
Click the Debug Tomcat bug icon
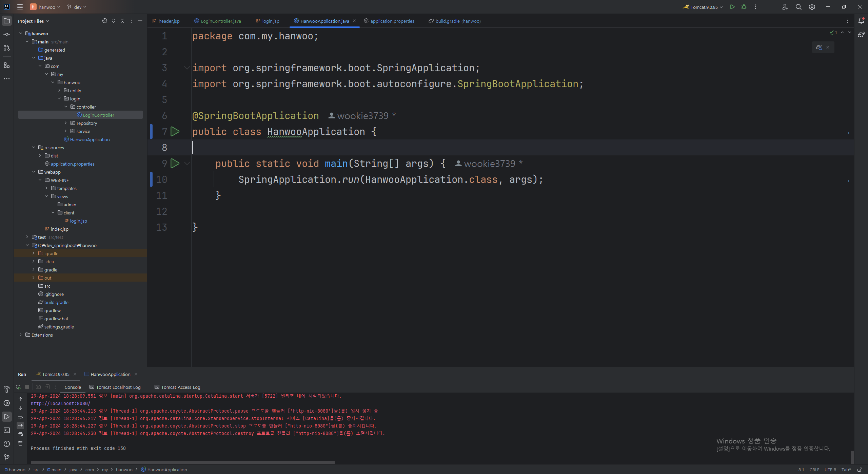click(x=744, y=7)
